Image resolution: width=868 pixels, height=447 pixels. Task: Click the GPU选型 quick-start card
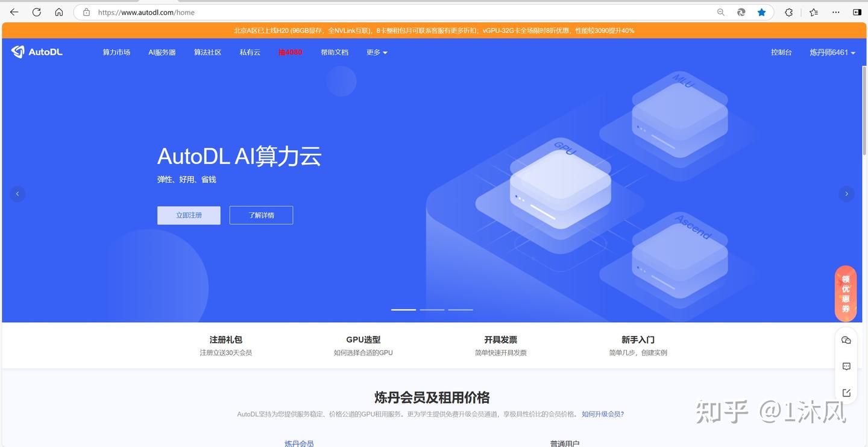(x=363, y=345)
